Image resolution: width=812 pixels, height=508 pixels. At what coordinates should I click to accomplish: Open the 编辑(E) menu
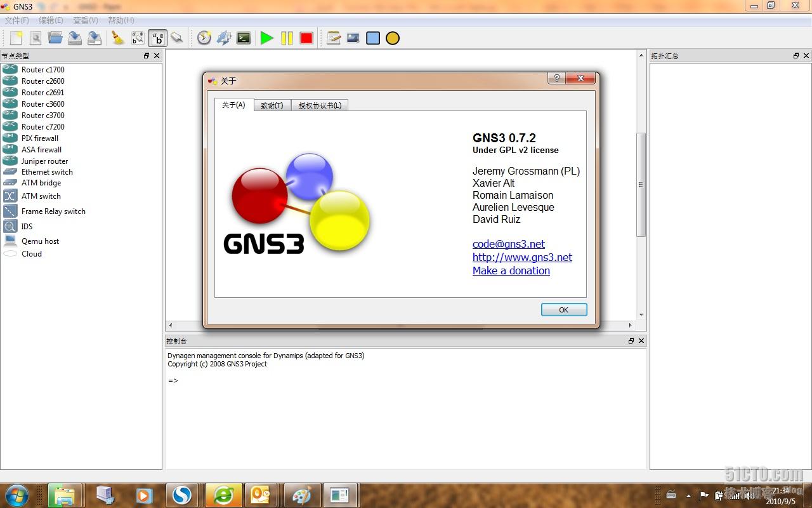coord(51,20)
